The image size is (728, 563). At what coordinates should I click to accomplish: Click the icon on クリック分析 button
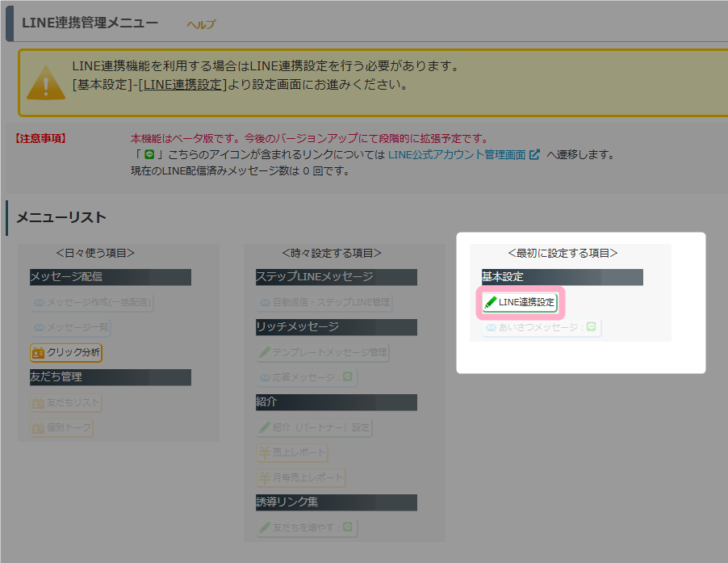point(39,353)
